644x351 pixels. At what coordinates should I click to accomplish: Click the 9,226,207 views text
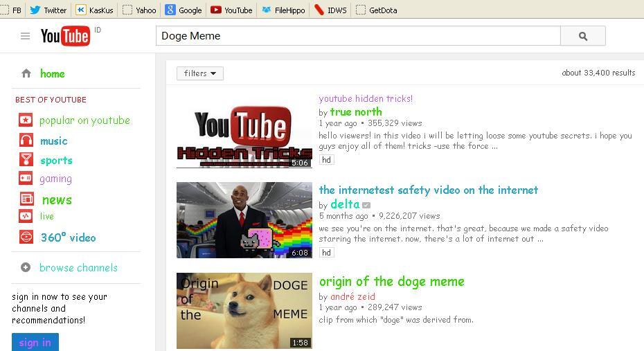(x=409, y=216)
